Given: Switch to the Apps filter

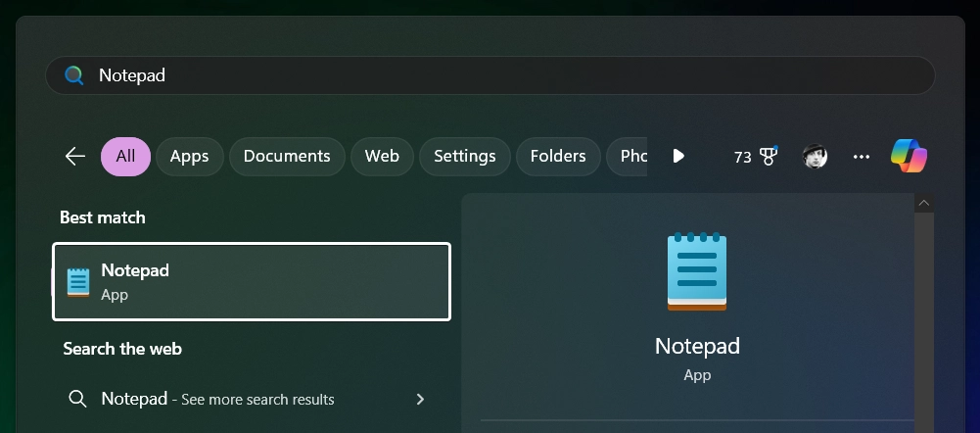Looking at the screenshot, I should pos(189,157).
